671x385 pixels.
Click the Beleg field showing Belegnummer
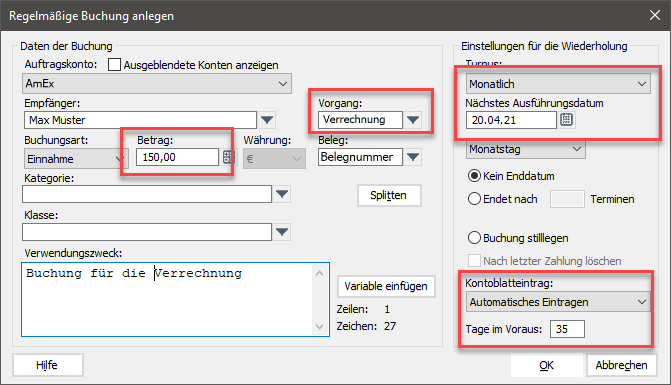(360, 157)
